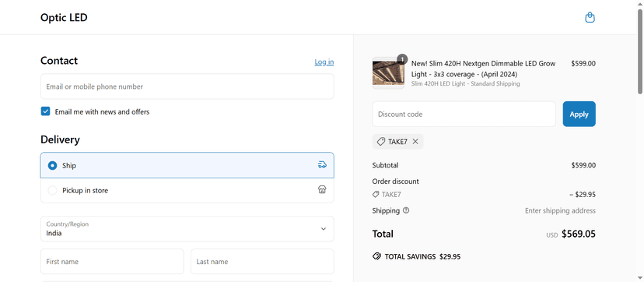Click the shipping truck icon in Ship row

322,165
